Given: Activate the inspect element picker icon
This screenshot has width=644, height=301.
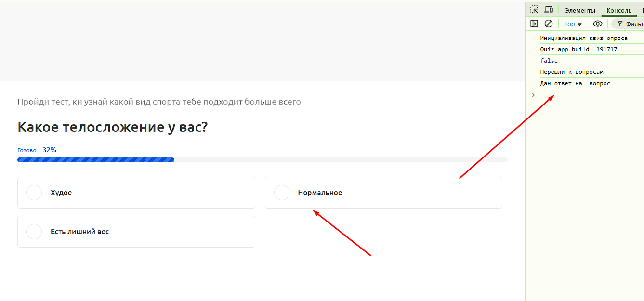Looking at the screenshot, I should [534, 10].
